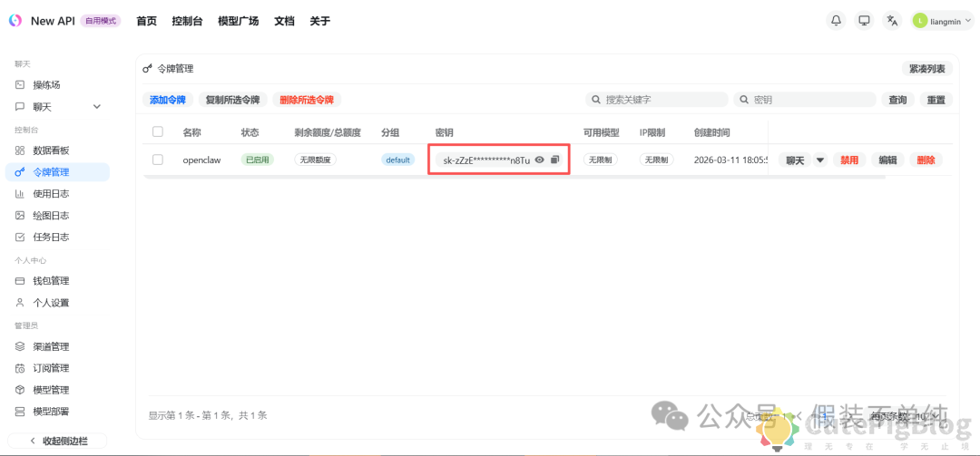Screen dimensions: 980x456
Task: Click the 重置 button
Action: point(936,100)
